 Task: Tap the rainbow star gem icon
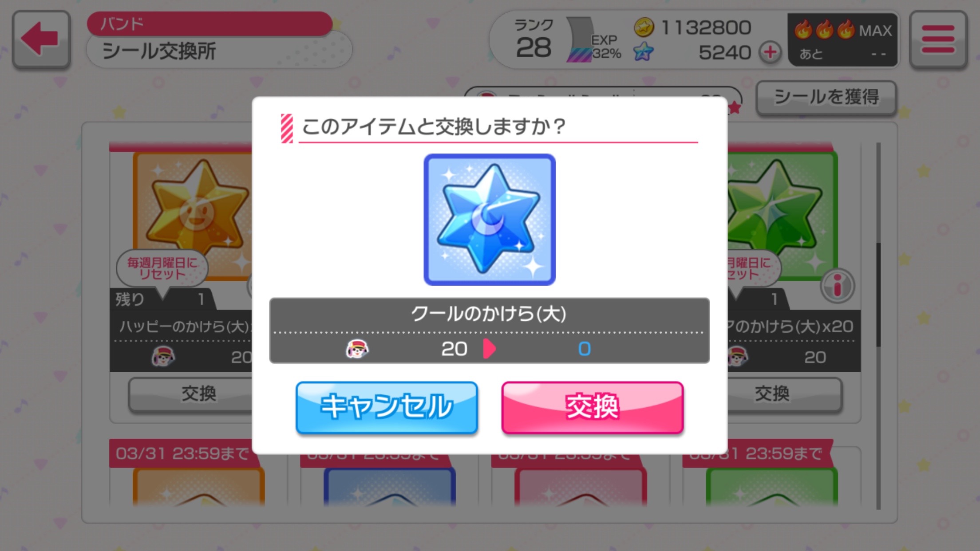[643, 52]
